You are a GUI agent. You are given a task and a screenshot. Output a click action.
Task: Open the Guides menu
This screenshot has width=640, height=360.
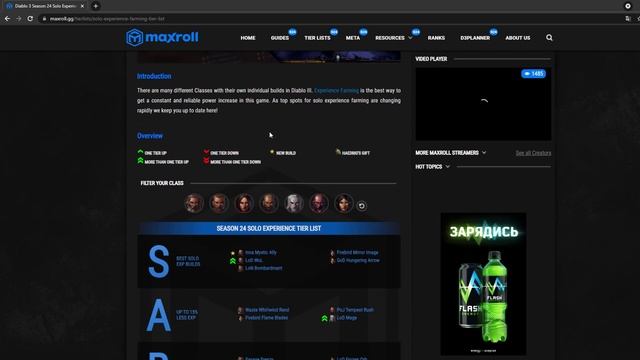280,38
